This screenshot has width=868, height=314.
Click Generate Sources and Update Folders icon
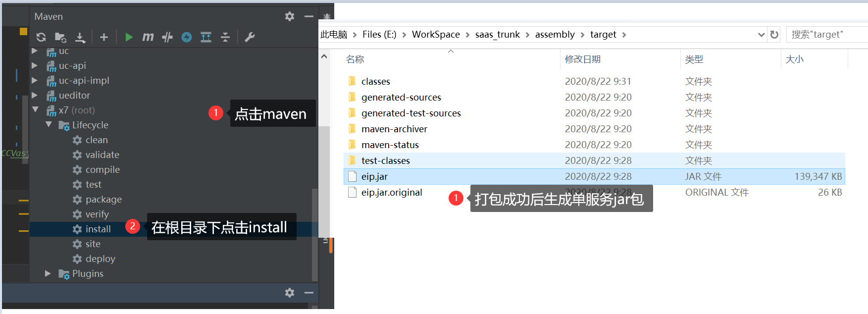coord(60,37)
